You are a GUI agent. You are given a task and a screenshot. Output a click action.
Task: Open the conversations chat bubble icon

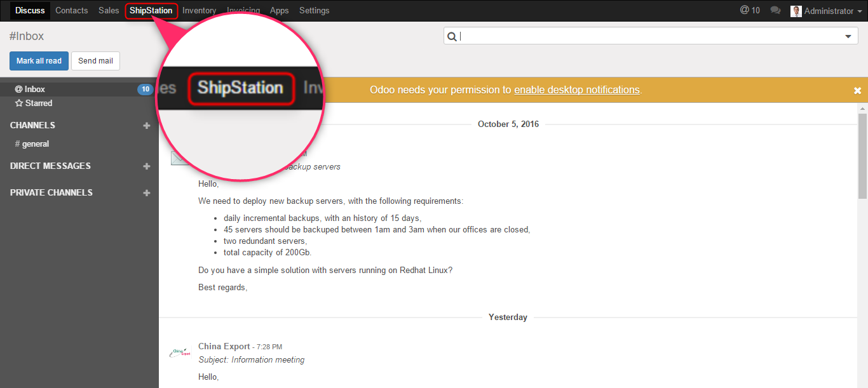[x=775, y=11]
